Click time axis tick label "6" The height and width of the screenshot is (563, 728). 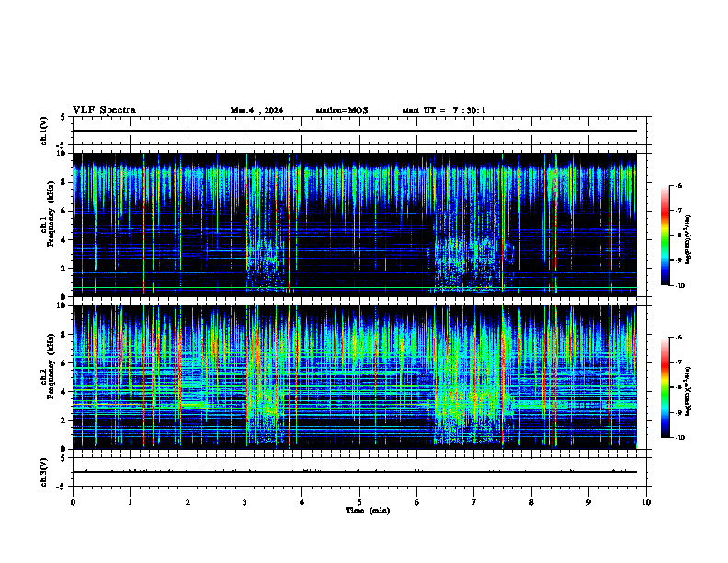click(x=417, y=502)
